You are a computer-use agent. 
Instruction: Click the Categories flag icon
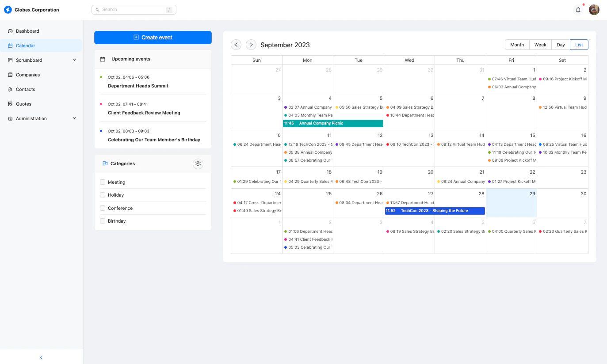click(105, 163)
